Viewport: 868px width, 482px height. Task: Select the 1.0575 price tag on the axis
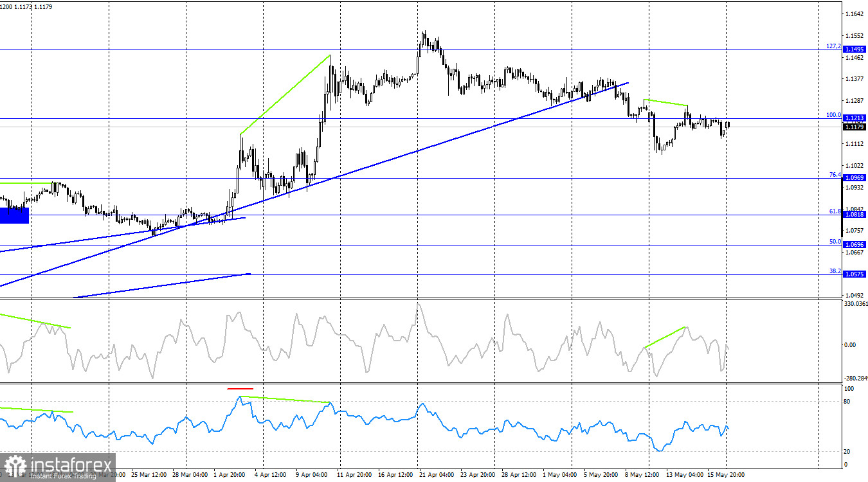pyautogui.click(x=855, y=274)
